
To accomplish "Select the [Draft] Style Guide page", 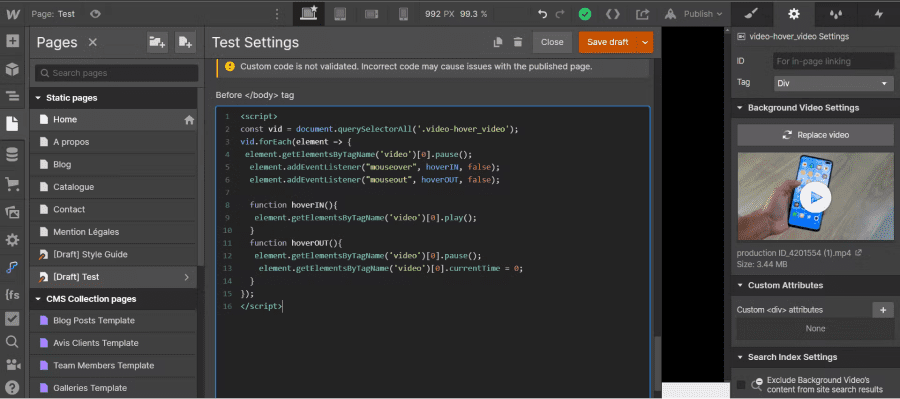I will coord(114,254).
